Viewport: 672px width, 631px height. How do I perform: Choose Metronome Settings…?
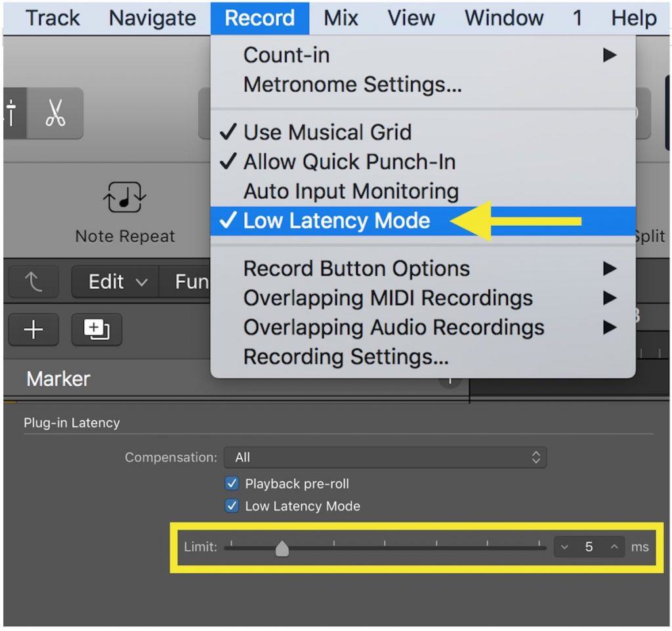point(423,85)
